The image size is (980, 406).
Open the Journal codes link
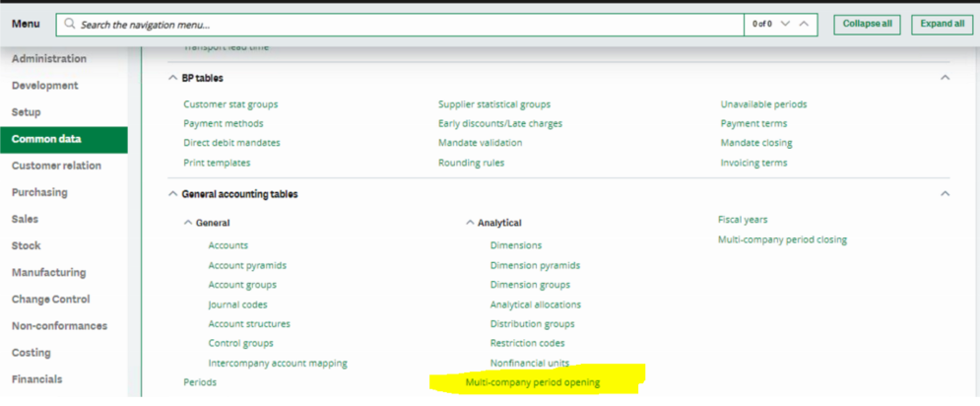(237, 304)
